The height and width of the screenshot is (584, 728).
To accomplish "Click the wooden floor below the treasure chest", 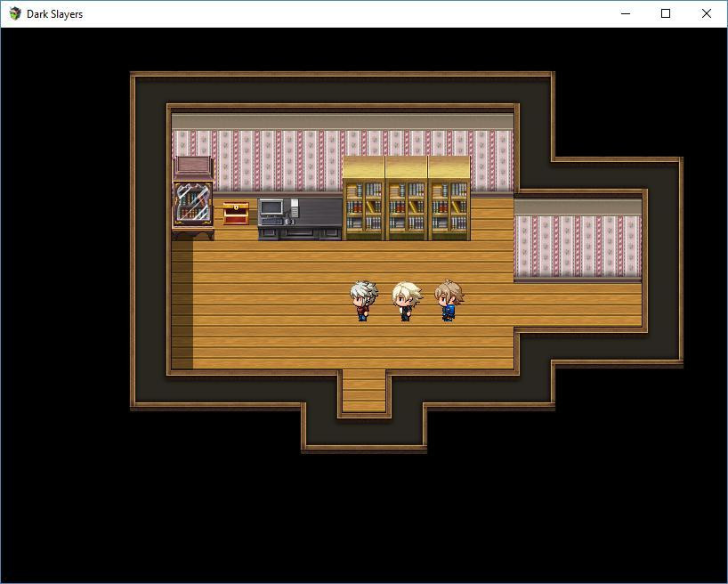I will (x=236, y=232).
